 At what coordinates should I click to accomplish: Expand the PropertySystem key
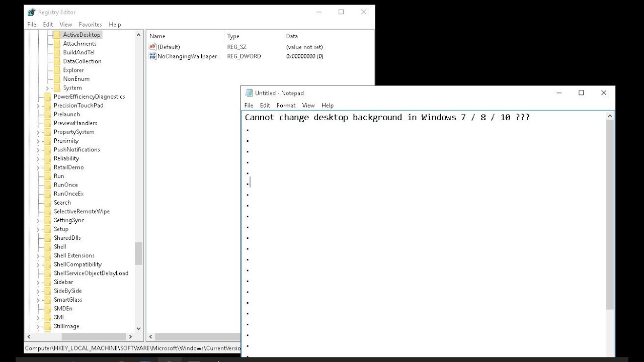(38, 132)
